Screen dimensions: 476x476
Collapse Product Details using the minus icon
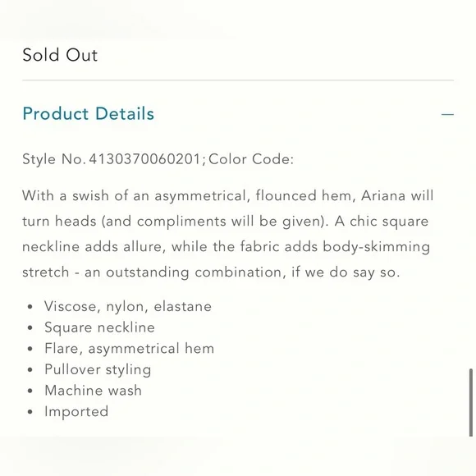[x=447, y=114]
